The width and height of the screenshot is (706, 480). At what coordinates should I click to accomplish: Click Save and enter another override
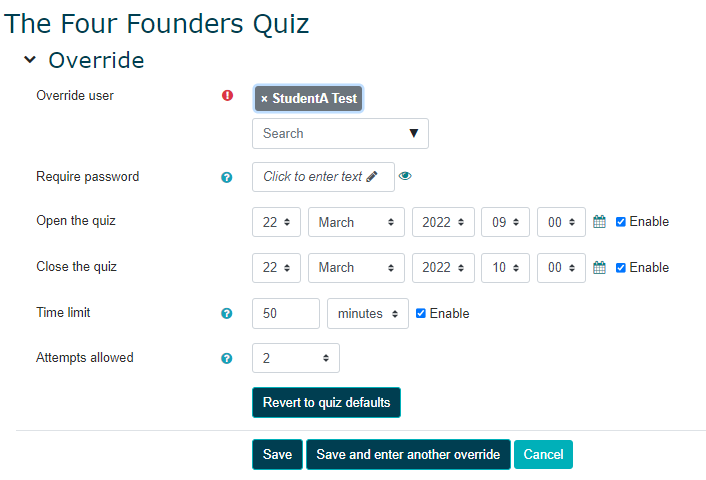point(408,455)
